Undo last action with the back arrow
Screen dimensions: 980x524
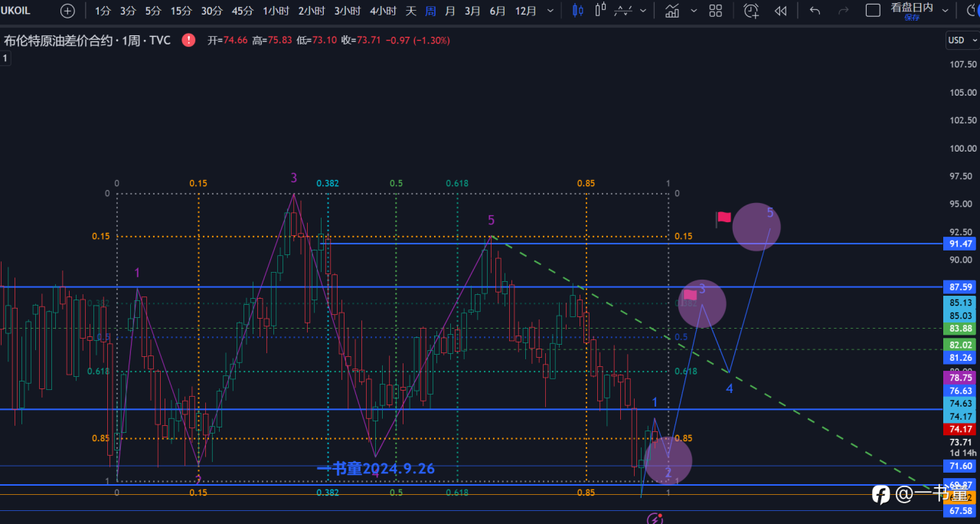[x=815, y=11]
